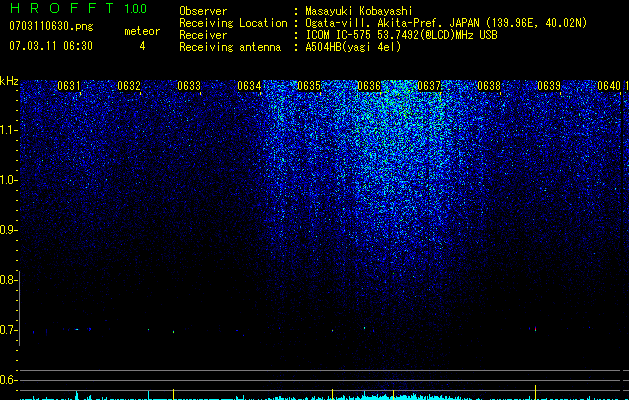Click the meteor count value 4
This screenshot has height=400, width=629.
(x=142, y=46)
